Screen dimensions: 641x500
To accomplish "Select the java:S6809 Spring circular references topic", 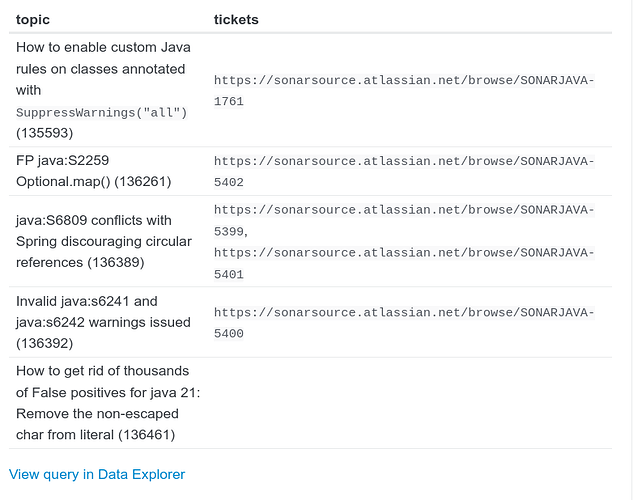I will [104, 241].
